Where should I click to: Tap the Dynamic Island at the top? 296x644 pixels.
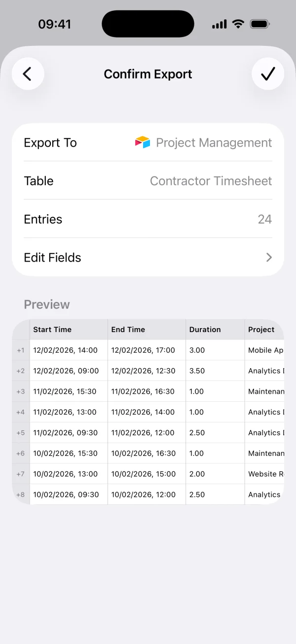tap(148, 23)
